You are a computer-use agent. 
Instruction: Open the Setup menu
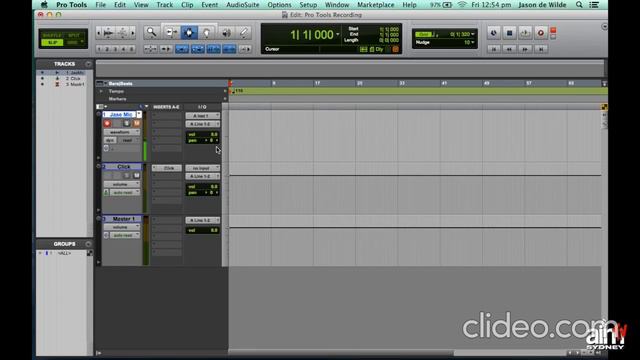tap(308, 5)
